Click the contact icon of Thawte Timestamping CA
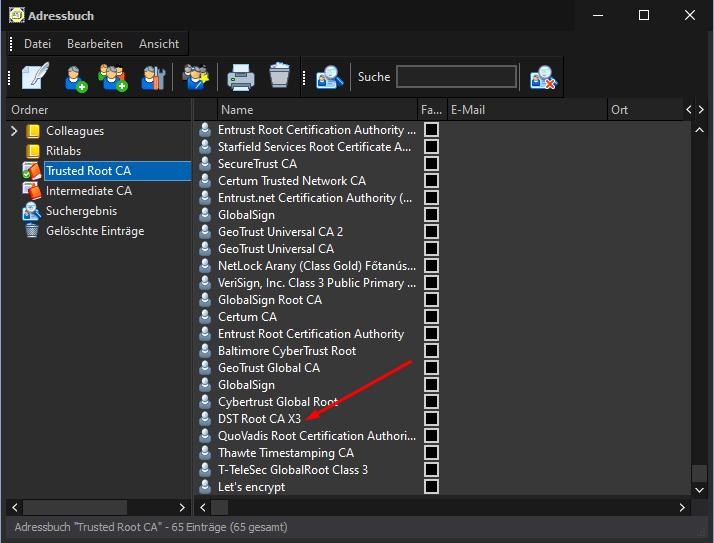714x543 pixels. click(205, 452)
